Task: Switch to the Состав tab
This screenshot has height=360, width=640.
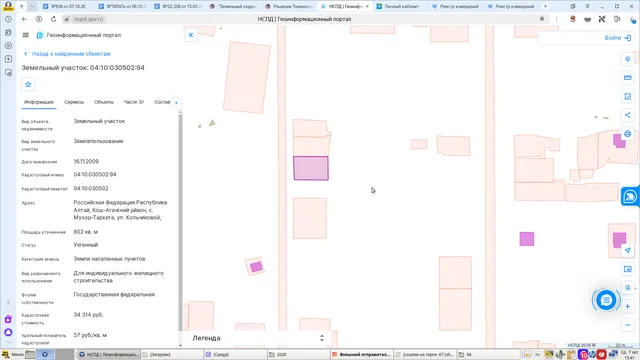Action: (162, 102)
